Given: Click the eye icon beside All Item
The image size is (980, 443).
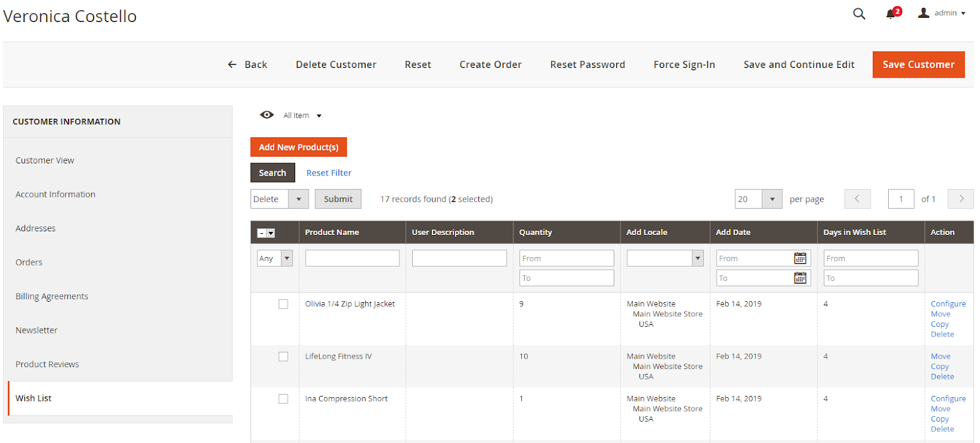Looking at the screenshot, I should 267,115.
